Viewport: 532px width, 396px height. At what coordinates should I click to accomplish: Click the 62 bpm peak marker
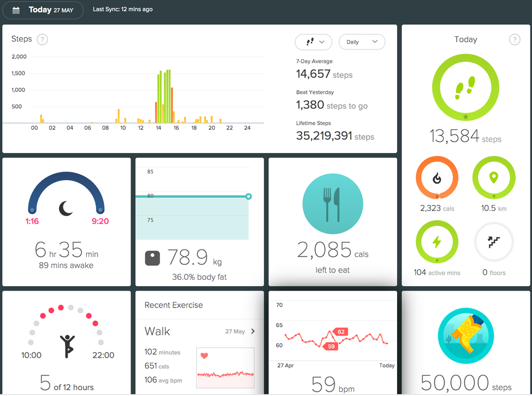pos(340,332)
